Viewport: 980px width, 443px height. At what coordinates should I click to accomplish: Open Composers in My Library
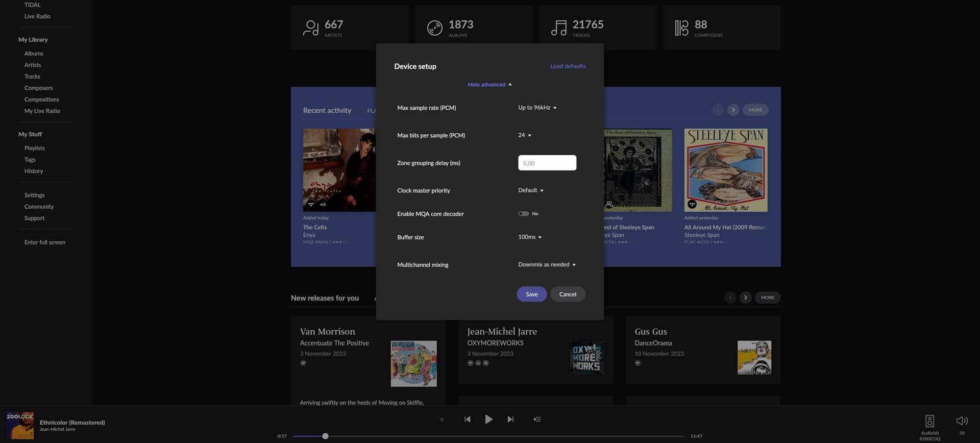pos(38,88)
